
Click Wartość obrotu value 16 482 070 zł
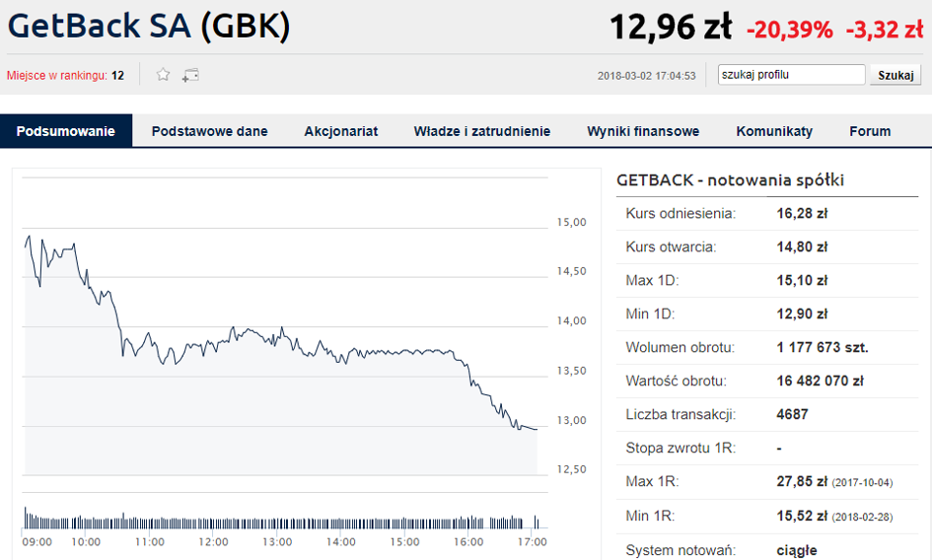click(x=820, y=381)
